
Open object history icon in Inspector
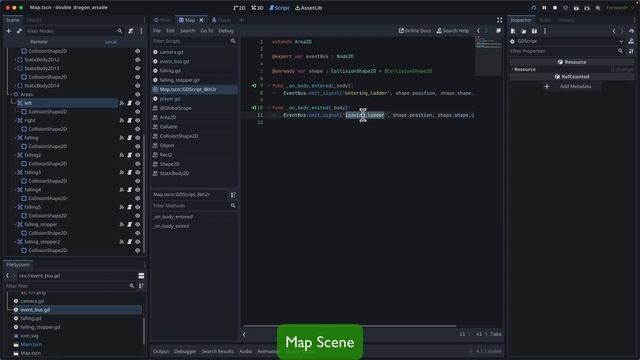(x=631, y=31)
